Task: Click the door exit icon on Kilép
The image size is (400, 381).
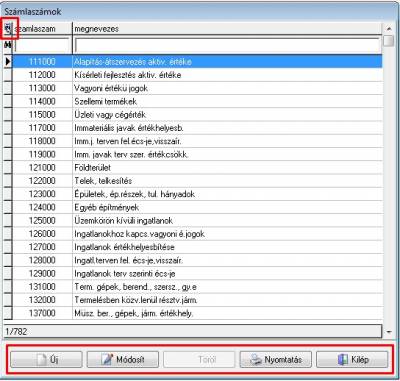Action: [343, 360]
